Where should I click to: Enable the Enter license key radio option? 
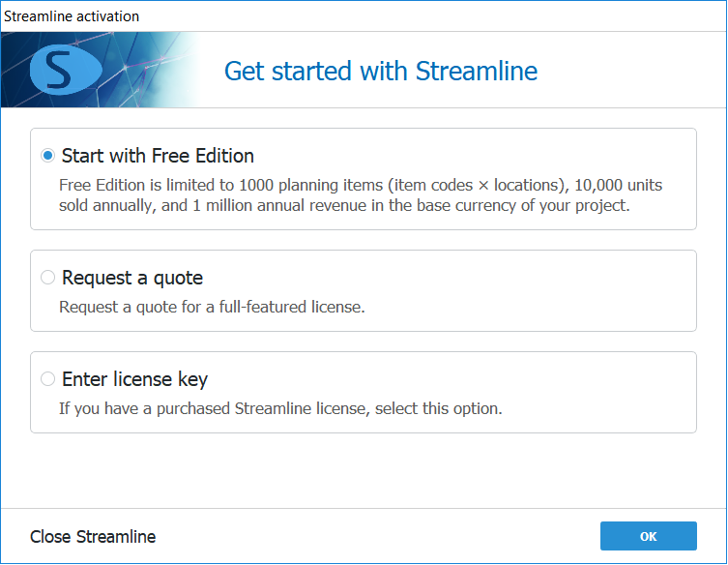[x=48, y=379]
